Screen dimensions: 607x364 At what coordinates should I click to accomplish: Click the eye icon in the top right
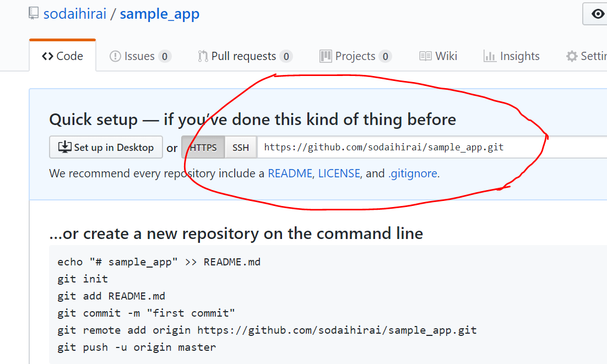(x=598, y=14)
